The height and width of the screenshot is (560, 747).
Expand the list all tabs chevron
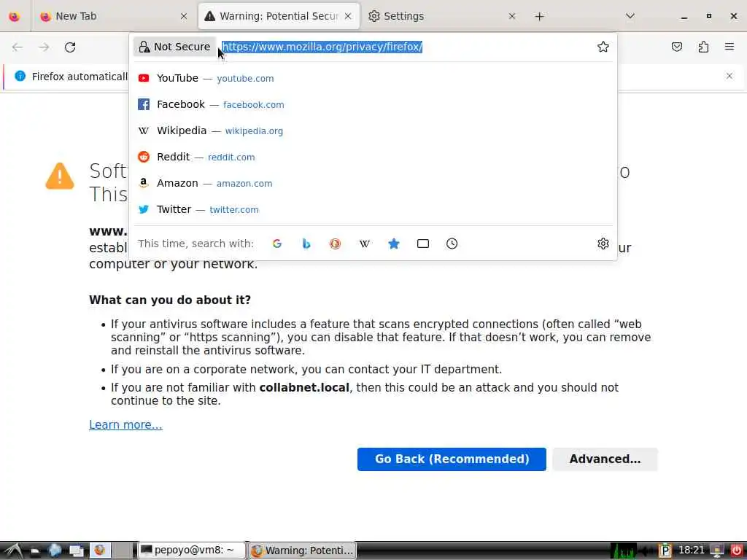pyautogui.click(x=630, y=16)
